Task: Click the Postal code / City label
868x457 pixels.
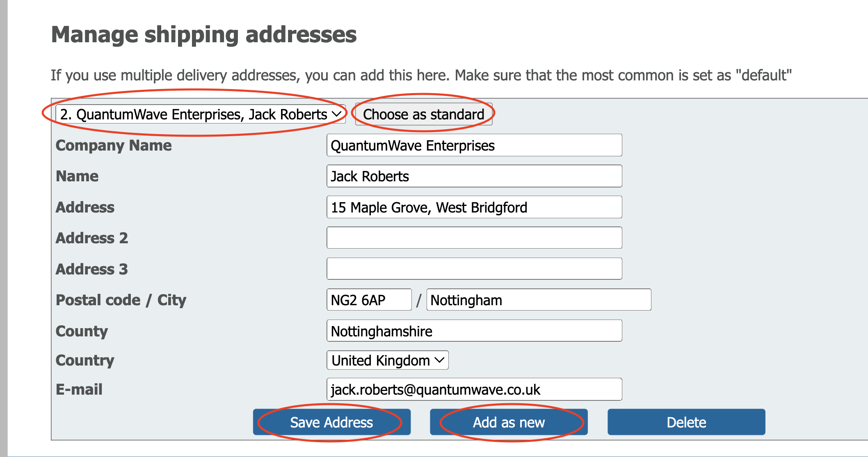Action: (x=121, y=300)
